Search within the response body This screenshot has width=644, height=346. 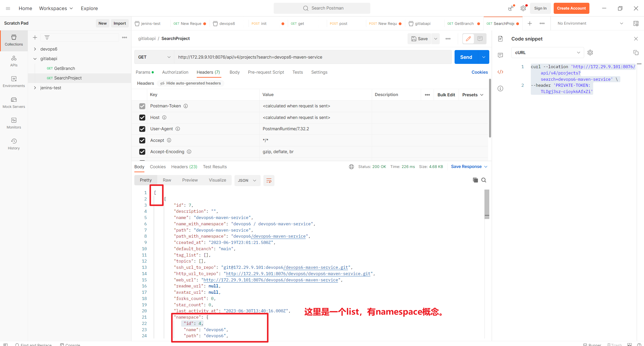click(484, 180)
